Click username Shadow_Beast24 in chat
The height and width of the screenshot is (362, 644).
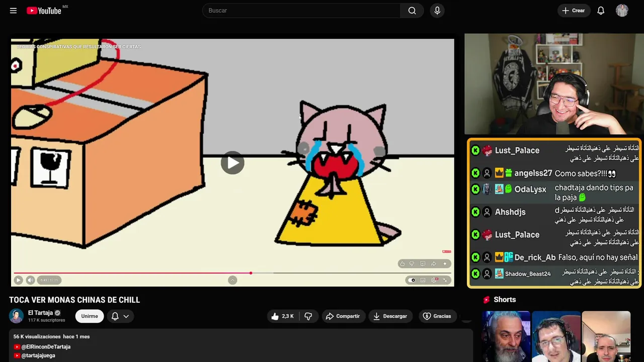point(528,274)
